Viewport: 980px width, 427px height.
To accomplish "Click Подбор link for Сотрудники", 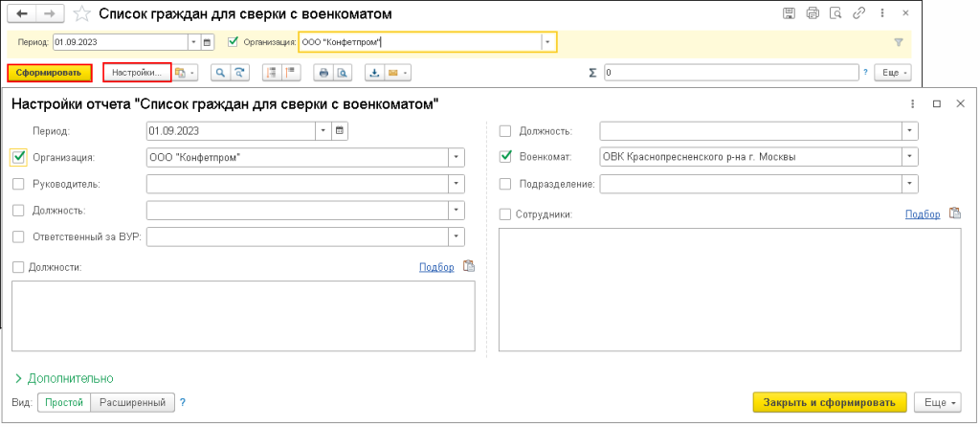I will 922,213.
